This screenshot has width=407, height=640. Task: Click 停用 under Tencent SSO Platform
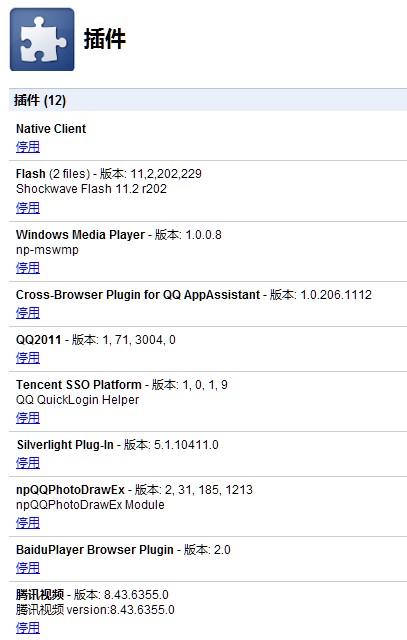point(28,418)
